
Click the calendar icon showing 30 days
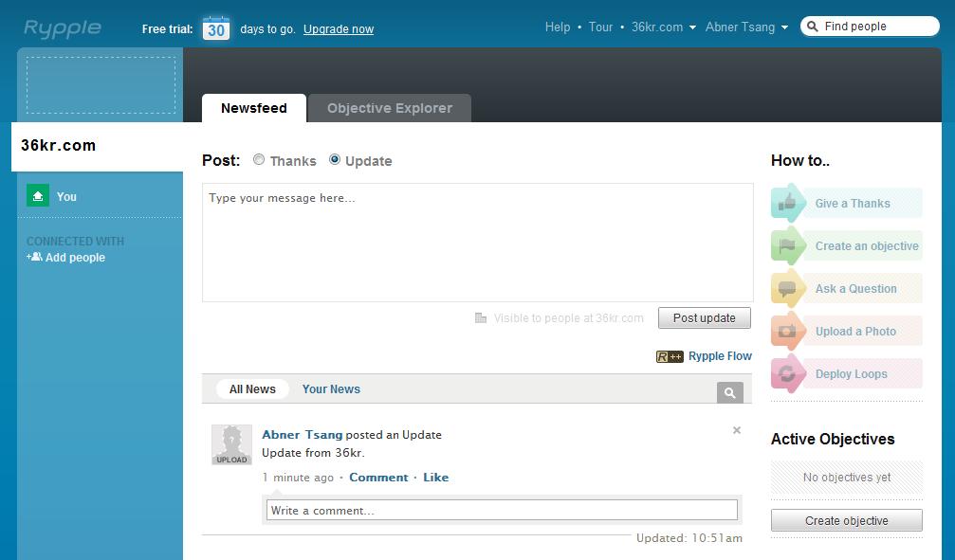216,28
